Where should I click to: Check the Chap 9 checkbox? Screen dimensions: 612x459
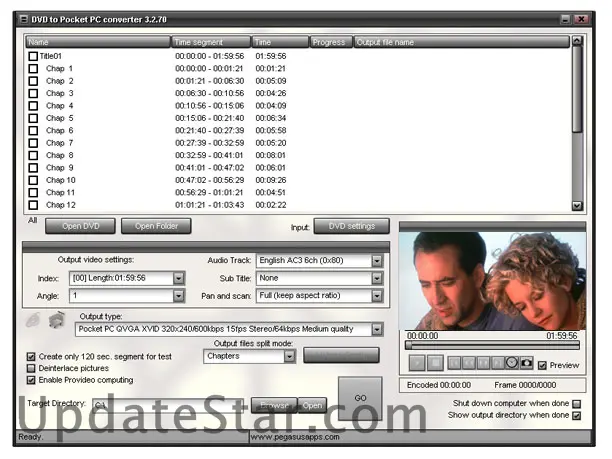pyautogui.click(x=33, y=168)
